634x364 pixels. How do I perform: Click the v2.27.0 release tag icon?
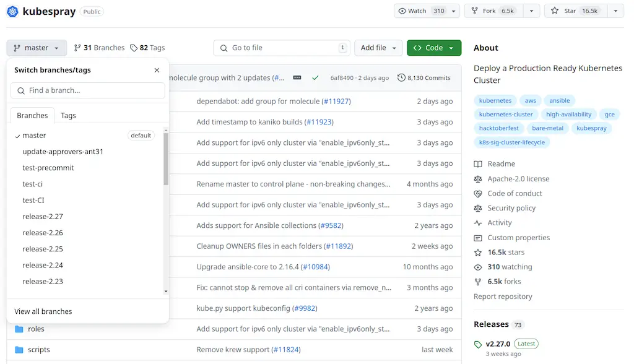478,344
